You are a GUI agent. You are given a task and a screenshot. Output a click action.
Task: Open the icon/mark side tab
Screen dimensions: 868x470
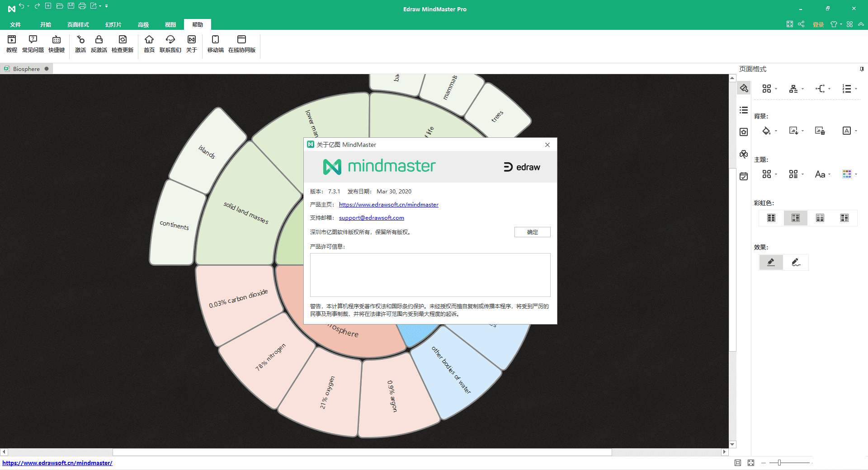click(x=744, y=132)
